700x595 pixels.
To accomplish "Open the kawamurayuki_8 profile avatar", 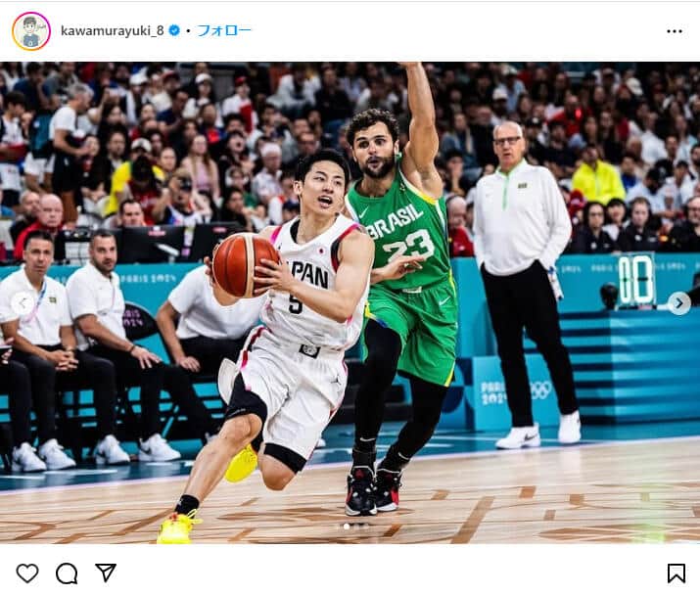I will pos(31,30).
